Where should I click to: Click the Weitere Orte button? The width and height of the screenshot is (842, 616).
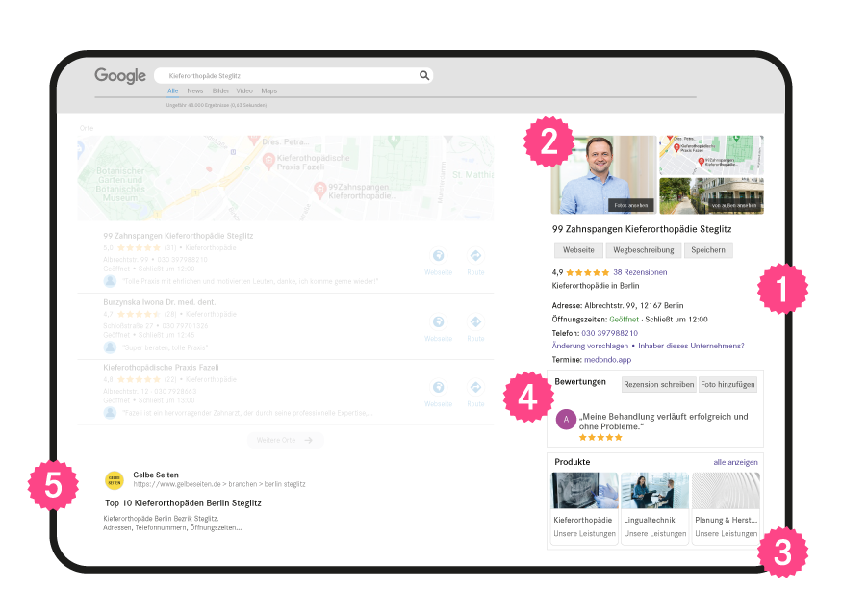[x=285, y=441]
